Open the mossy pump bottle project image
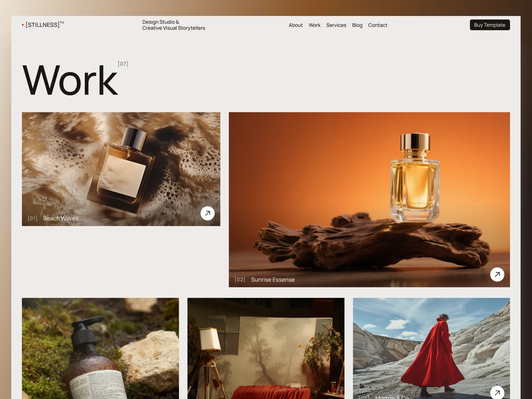 click(x=100, y=348)
